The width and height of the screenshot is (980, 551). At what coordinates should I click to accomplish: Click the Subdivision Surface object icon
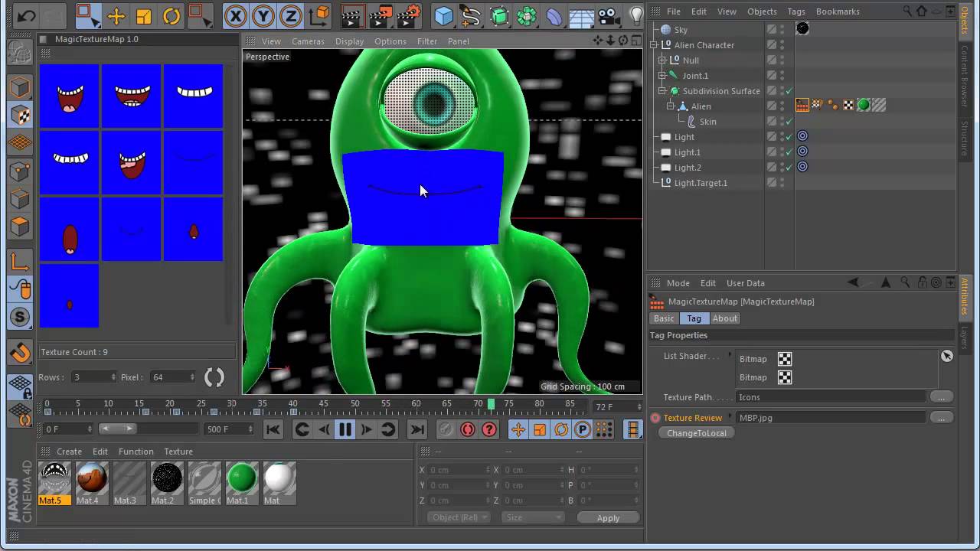pyautogui.click(x=674, y=90)
